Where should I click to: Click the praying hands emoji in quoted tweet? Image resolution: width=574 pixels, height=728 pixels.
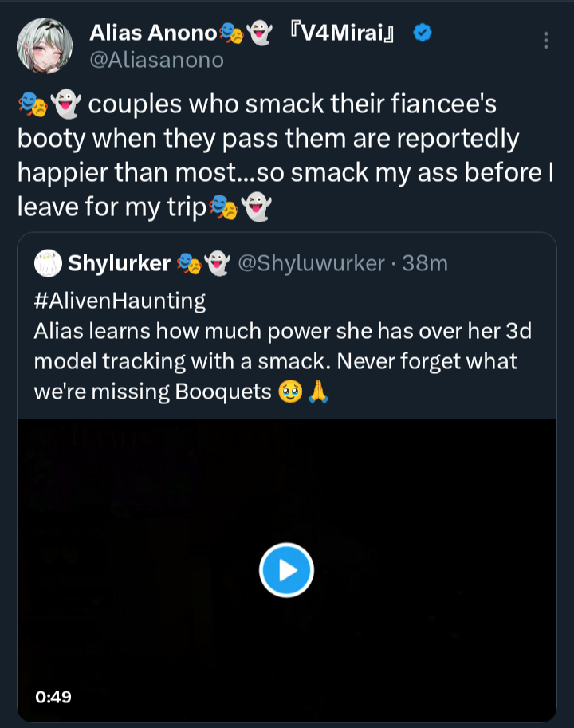click(318, 392)
